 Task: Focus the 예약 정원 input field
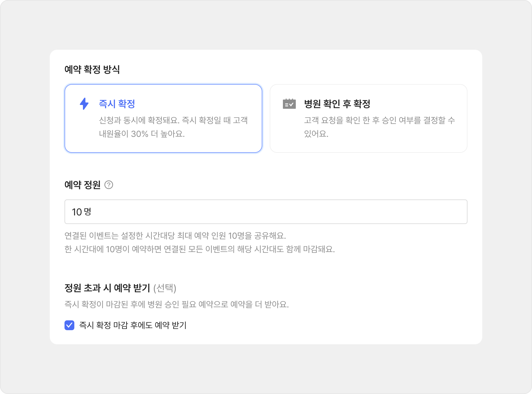266,212
